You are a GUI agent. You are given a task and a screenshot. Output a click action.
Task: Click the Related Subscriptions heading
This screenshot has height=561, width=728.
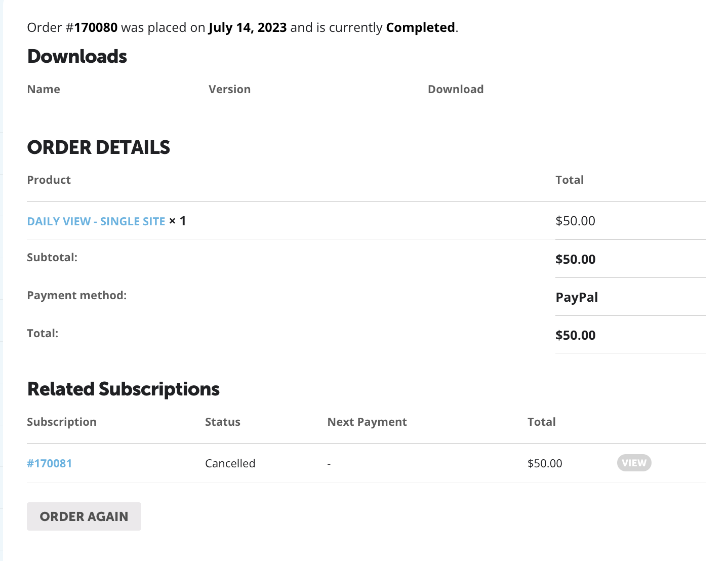[124, 389]
